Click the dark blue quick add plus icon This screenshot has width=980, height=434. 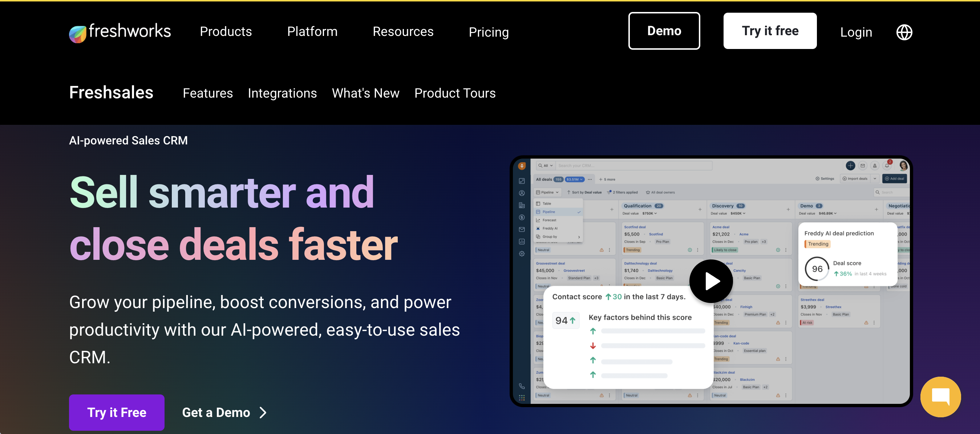(850, 166)
